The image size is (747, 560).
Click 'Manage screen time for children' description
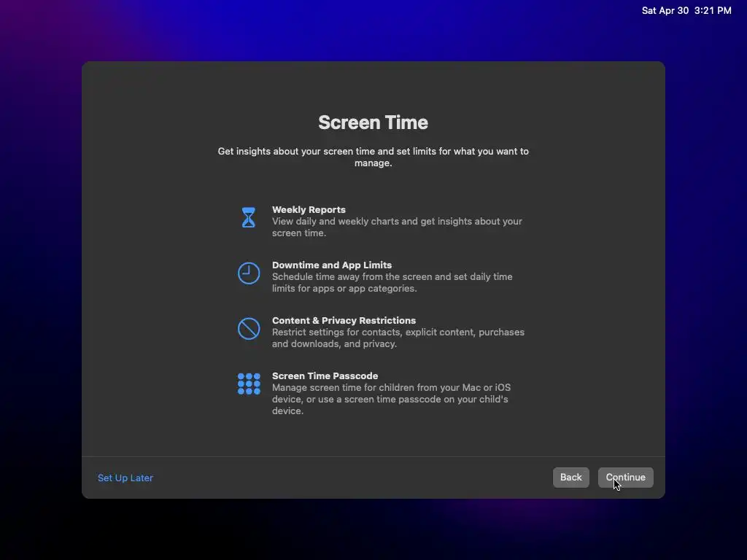tap(391, 399)
